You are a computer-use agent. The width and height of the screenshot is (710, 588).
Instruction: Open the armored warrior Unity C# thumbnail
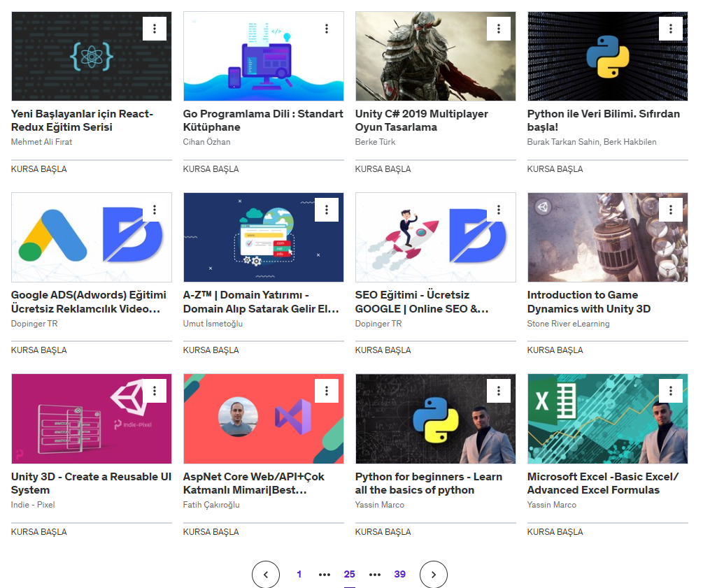coord(436,56)
